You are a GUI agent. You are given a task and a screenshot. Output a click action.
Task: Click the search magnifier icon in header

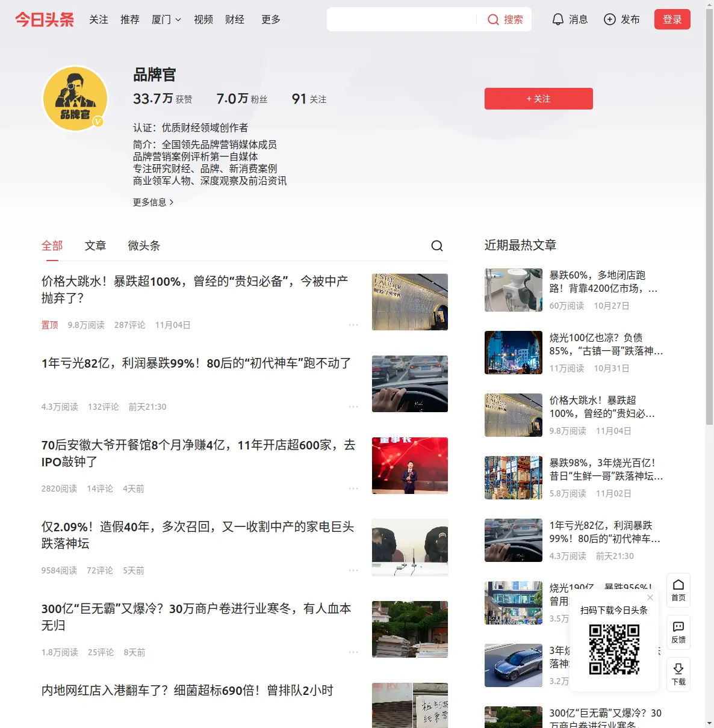tap(493, 20)
